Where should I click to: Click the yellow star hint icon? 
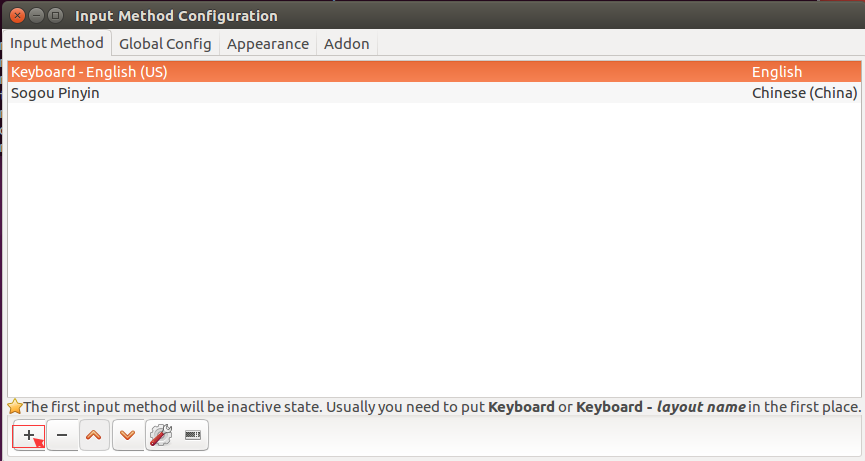[15, 407]
